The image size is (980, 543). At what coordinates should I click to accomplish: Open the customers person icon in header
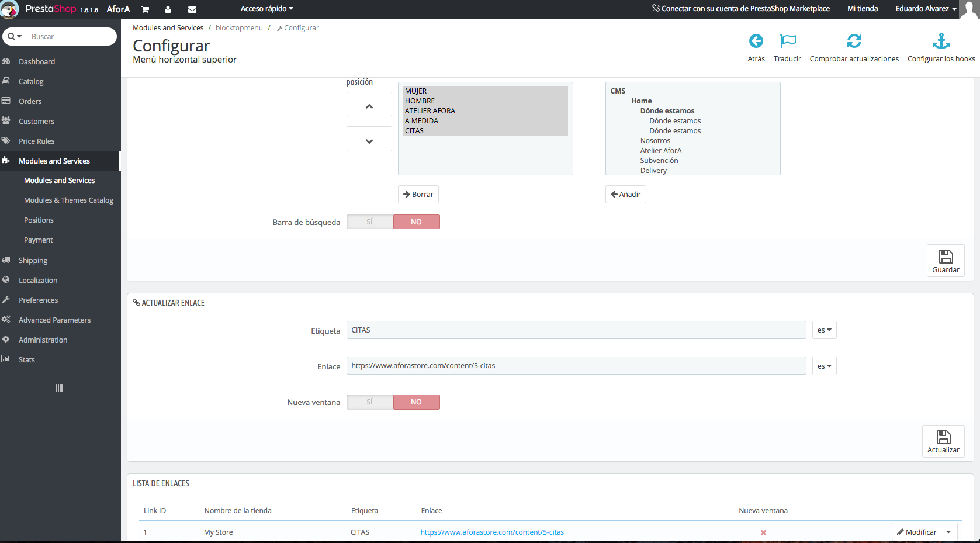(x=168, y=9)
